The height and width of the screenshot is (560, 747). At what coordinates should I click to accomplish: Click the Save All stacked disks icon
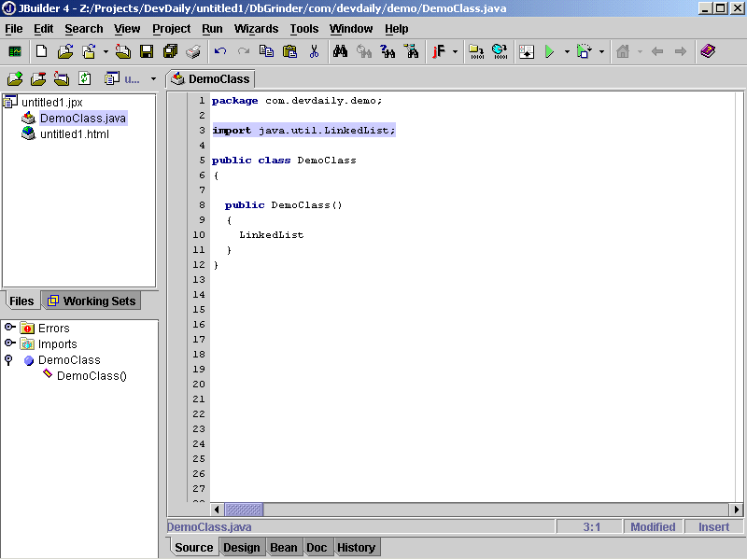tap(170, 51)
